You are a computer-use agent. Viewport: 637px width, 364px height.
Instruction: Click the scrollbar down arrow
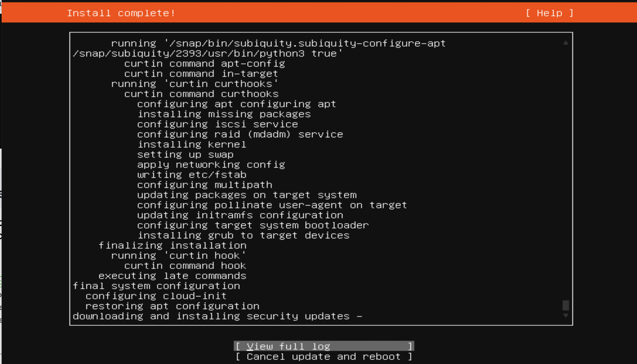pyautogui.click(x=566, y=315)
